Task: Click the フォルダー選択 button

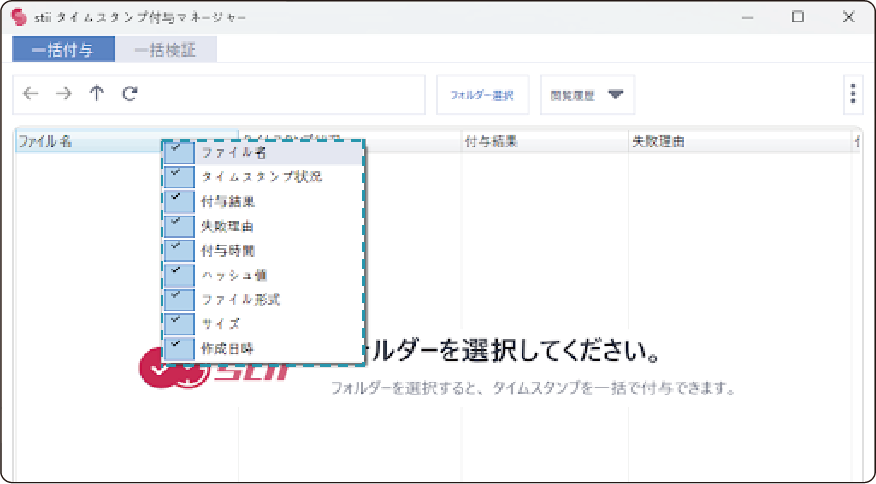Action: click(x=481, y=95)
